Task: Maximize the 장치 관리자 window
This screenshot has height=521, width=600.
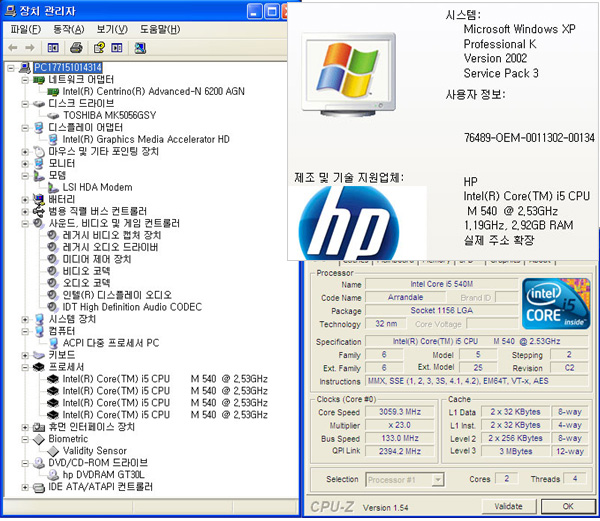Action: 272,11
